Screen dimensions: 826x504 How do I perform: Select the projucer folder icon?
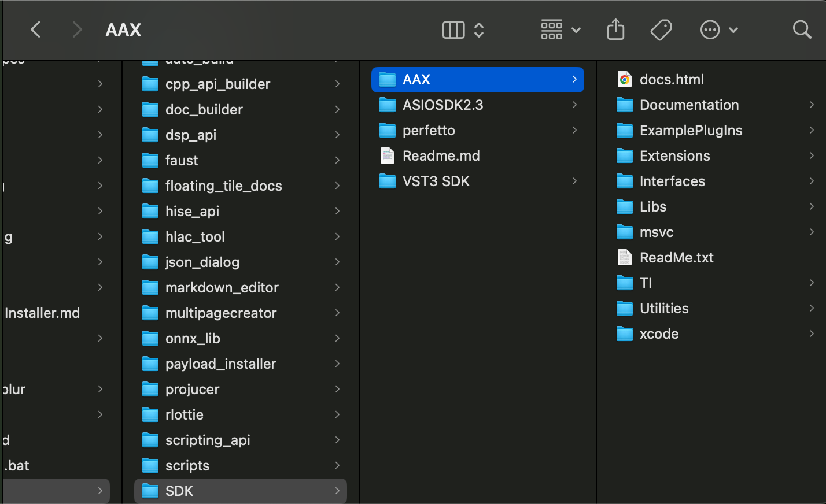(x=150, y=390)
